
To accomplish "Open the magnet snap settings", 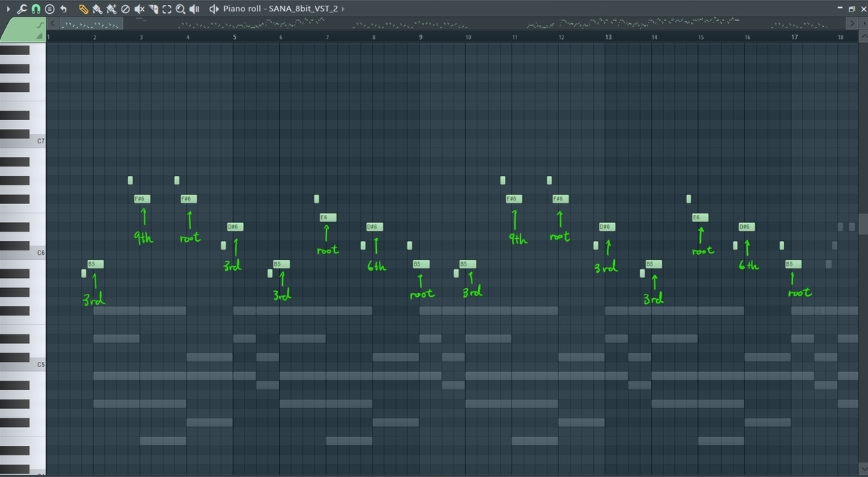I will [x=35, y=9].
